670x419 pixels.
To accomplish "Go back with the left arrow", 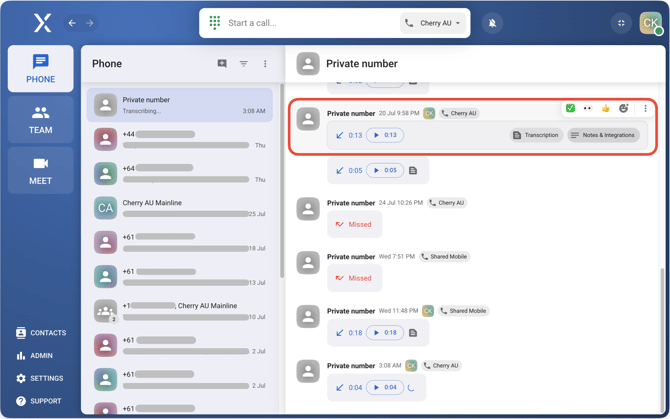I will click(72, 23).
